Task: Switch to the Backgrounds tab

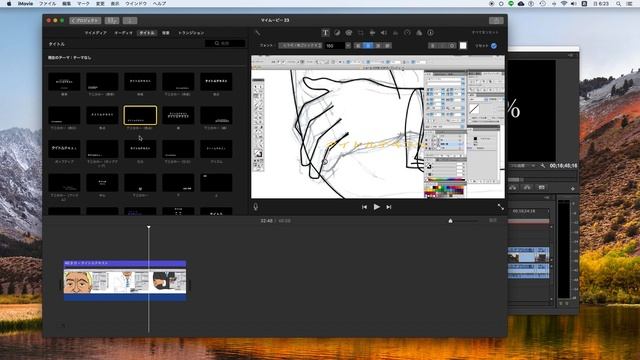Action: pyautogui.click(x=166, y=33)
